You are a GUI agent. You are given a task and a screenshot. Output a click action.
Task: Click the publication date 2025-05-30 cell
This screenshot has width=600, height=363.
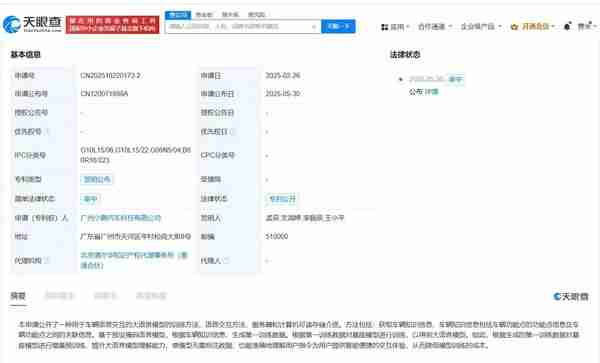283,94
